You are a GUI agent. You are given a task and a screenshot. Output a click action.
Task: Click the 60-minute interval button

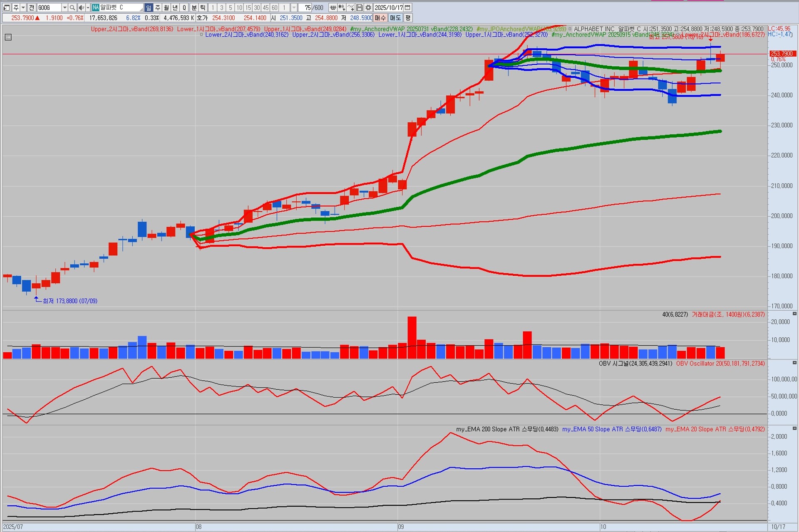275,7
